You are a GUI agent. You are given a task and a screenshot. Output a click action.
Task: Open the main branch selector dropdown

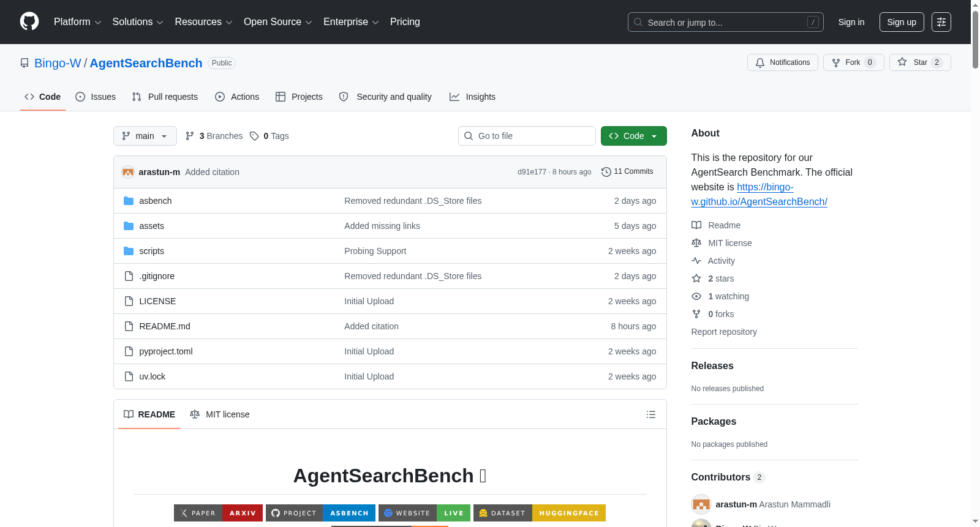pyautogui.click(x=145, y=136)
